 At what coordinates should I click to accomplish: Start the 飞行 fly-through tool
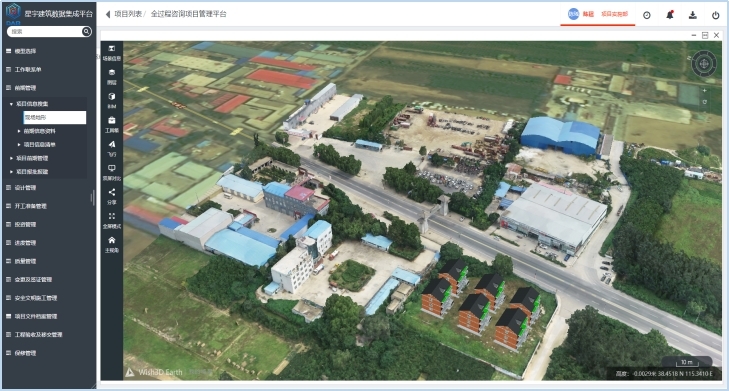point(112,148)
